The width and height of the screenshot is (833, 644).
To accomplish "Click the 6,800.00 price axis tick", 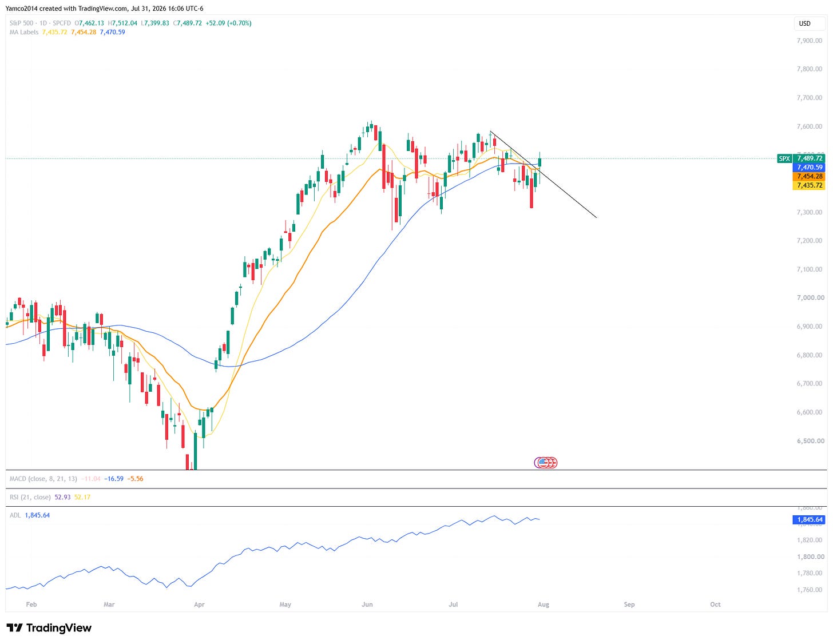I will tap(810, 355).
